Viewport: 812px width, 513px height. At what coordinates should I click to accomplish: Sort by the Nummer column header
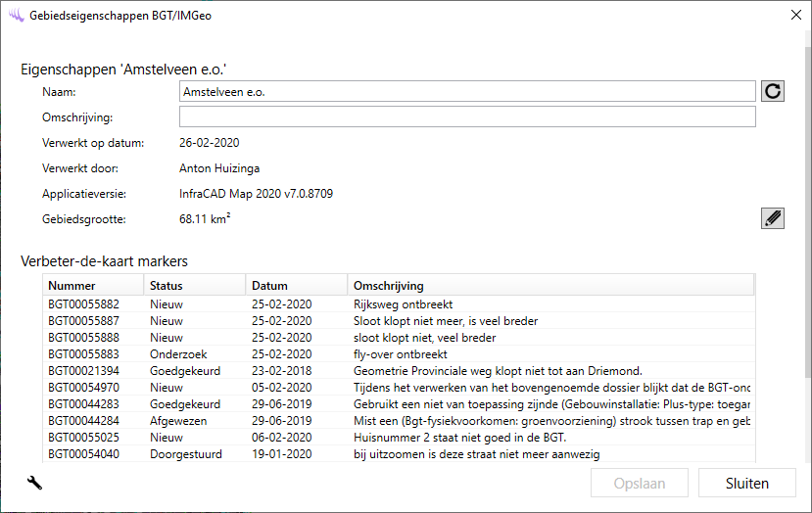click(x=93, y=286)
